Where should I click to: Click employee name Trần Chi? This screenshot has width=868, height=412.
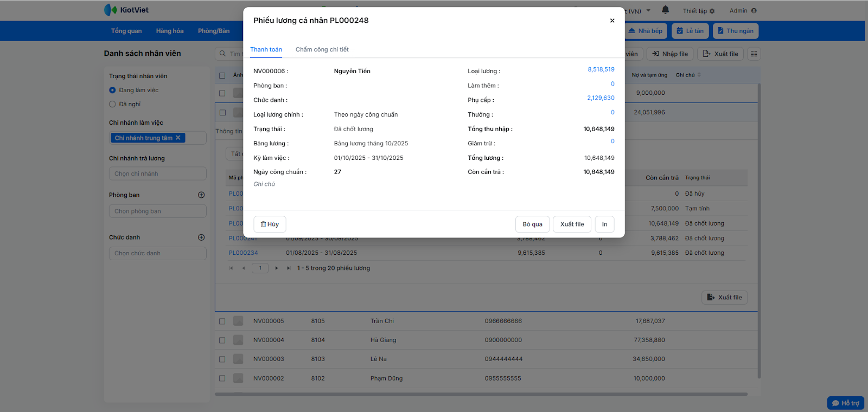[382, 321]
